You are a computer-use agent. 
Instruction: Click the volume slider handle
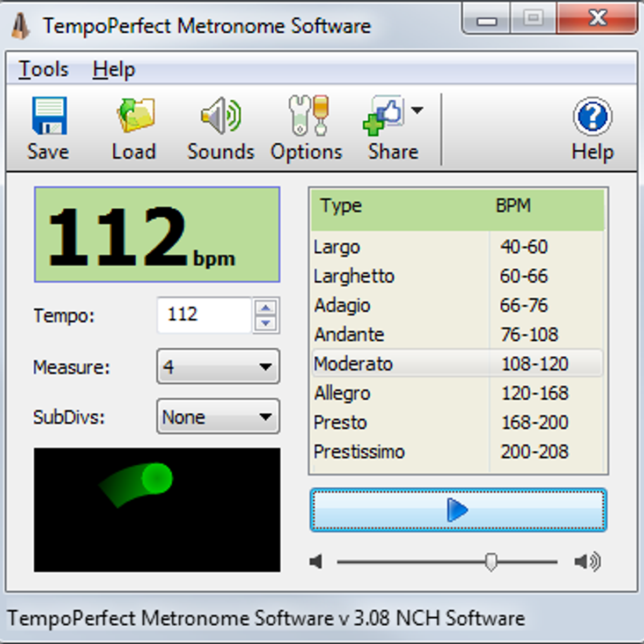point(491,562)
